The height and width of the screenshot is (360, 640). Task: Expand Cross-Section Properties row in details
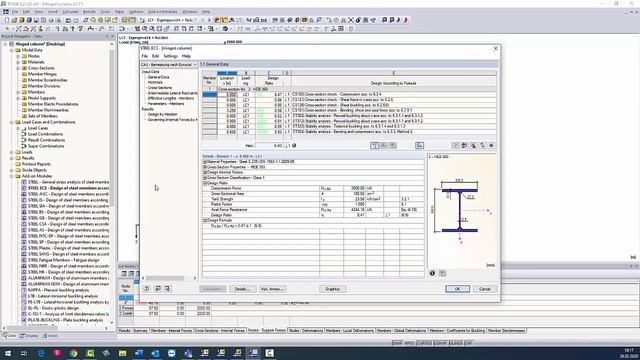point(205,167)
